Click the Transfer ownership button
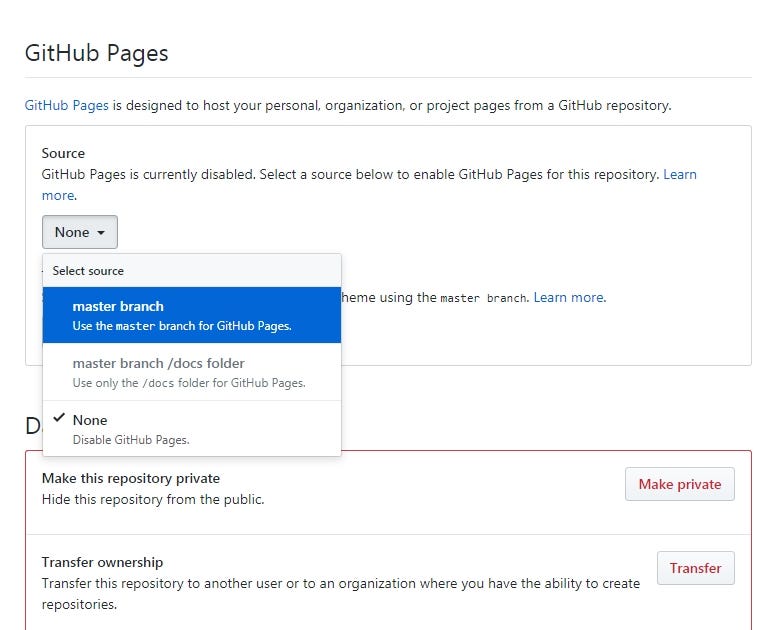Viewport: 780px width, 630px height. tap(695, 568)
